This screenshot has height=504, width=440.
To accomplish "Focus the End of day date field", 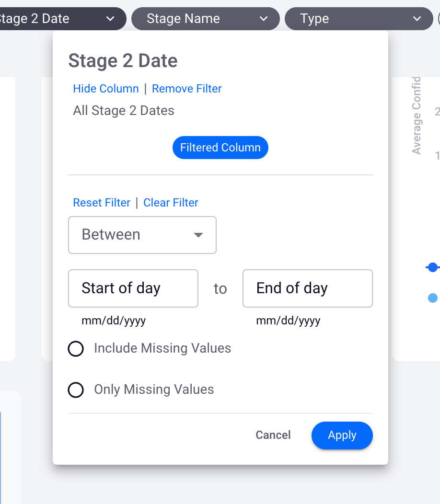I will click(307, 288).
